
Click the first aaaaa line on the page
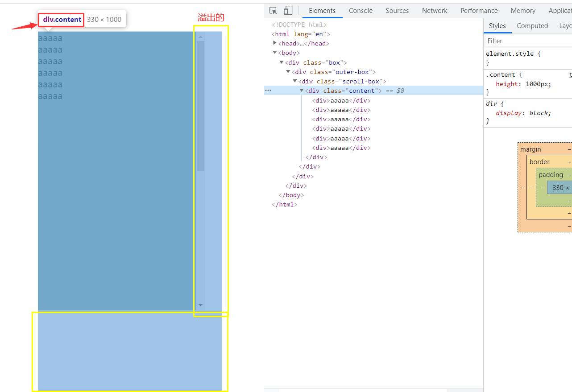[50, 38]
